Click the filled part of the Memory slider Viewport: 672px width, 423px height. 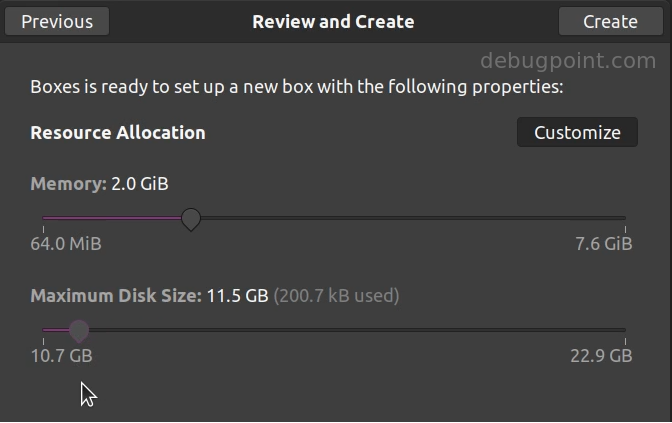click(x=110, y=217)
